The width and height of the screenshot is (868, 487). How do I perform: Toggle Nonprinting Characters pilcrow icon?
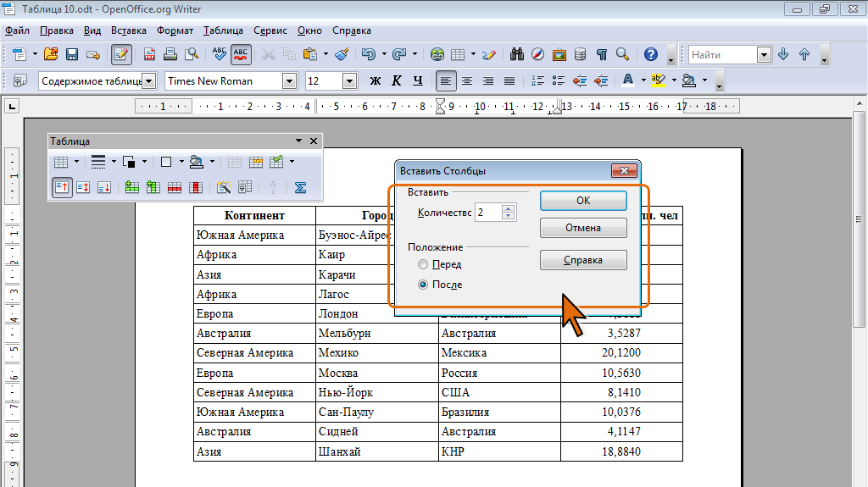[x=602, y=54]
